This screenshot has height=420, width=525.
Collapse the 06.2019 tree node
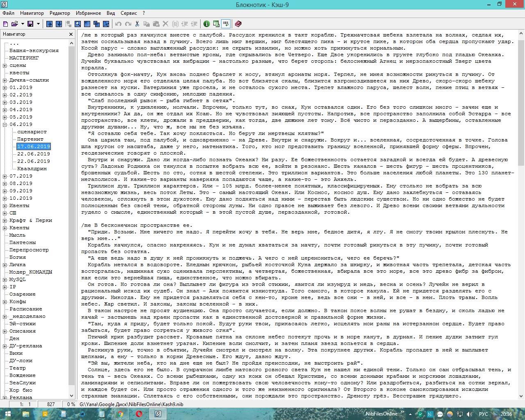[5, 124]
